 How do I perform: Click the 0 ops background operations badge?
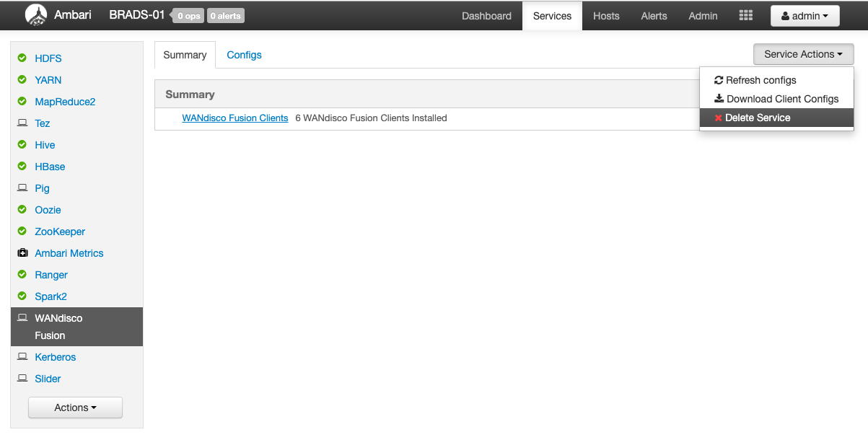tap(189, 16)
